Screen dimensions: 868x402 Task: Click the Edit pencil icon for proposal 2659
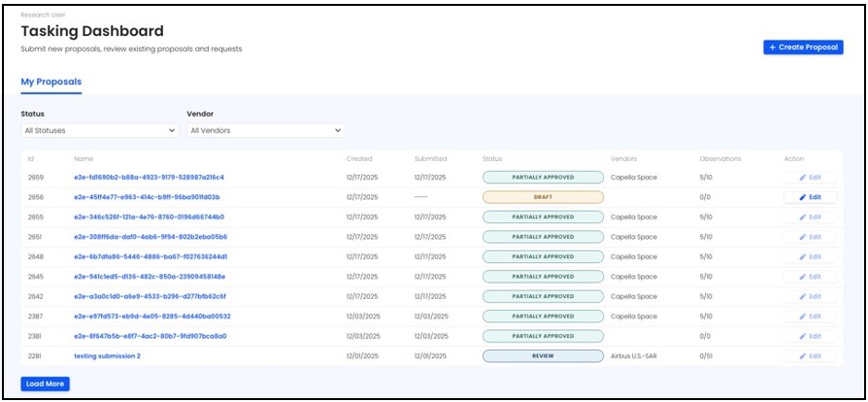pos(803,178)
